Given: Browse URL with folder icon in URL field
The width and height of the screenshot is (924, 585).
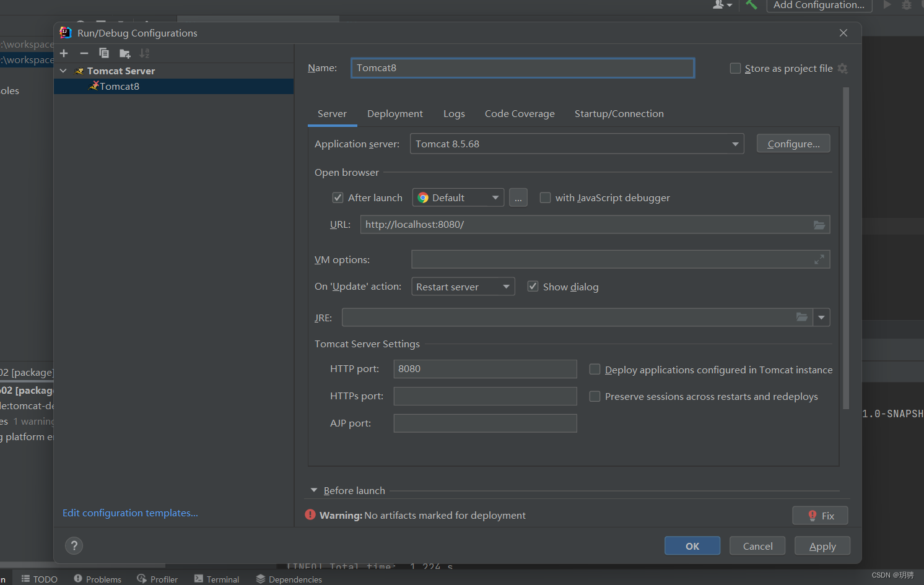Looking at the screenshot, I should 819,225.
